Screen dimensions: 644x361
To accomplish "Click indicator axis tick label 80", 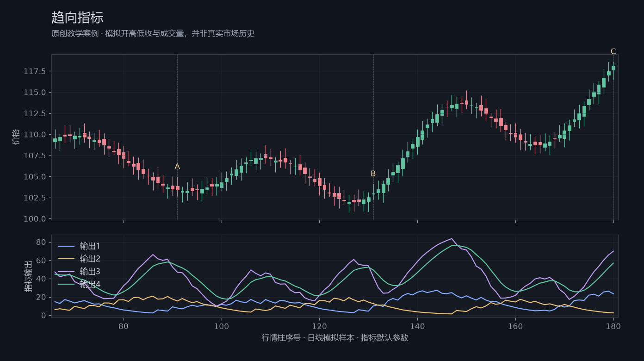I will click(41, 243).
